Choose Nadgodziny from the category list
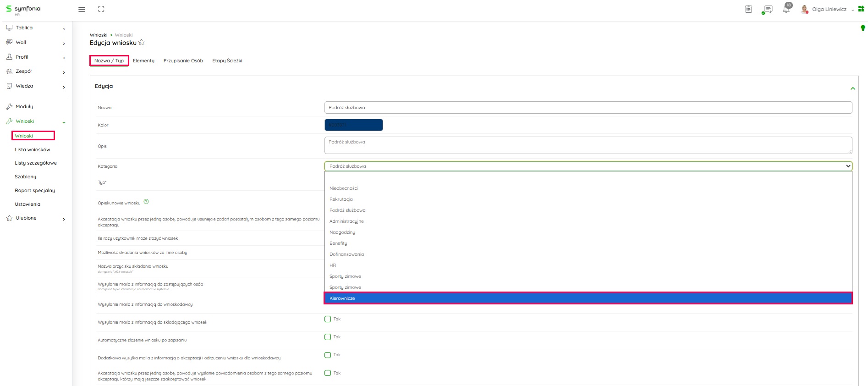 click(342, 232)
